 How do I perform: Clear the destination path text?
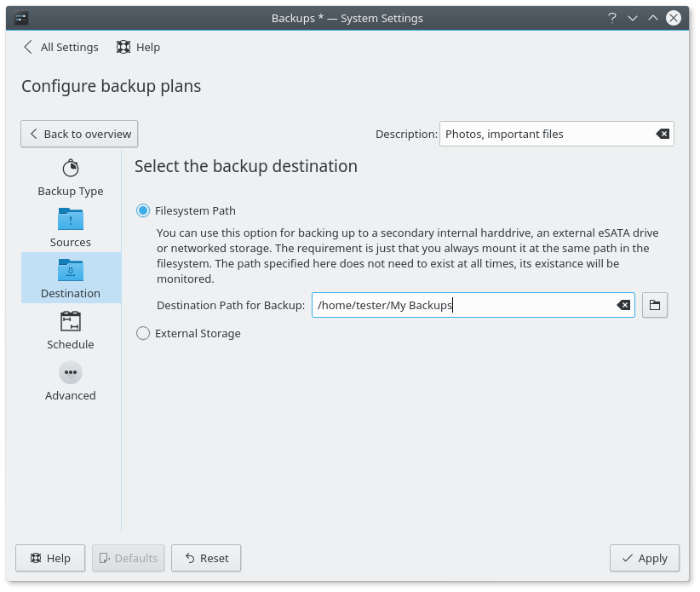[x=623, y=306]
